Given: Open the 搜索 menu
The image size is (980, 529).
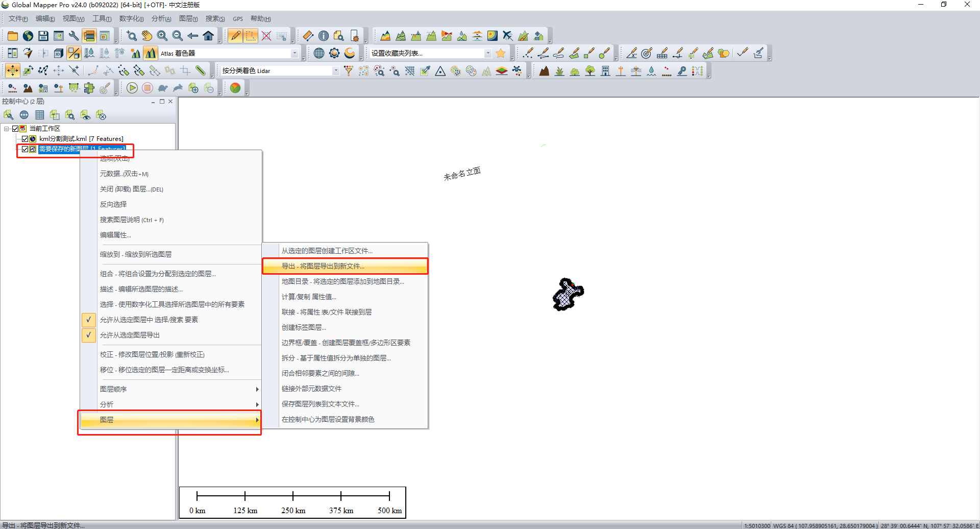Looking at the screenshot, I should tap(215, 19).
